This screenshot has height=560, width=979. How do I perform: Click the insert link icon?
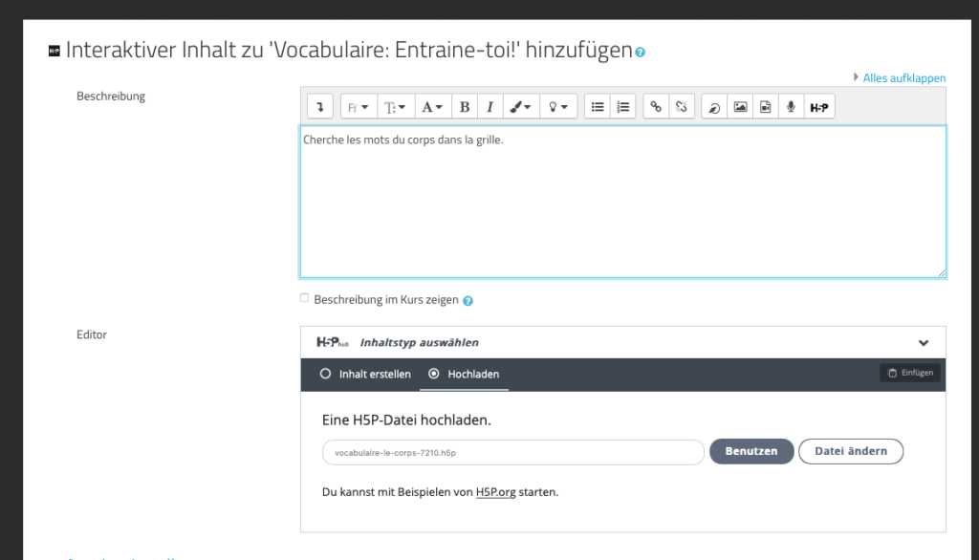[656, 107]
